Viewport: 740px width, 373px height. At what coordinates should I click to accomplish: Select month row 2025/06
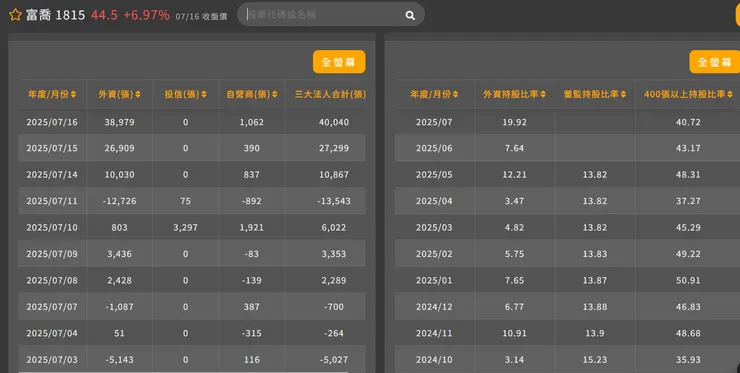pos(434,148)
